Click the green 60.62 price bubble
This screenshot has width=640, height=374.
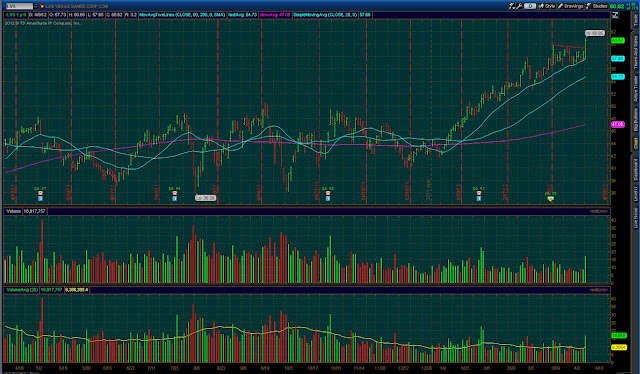click(x=618, y=40)
